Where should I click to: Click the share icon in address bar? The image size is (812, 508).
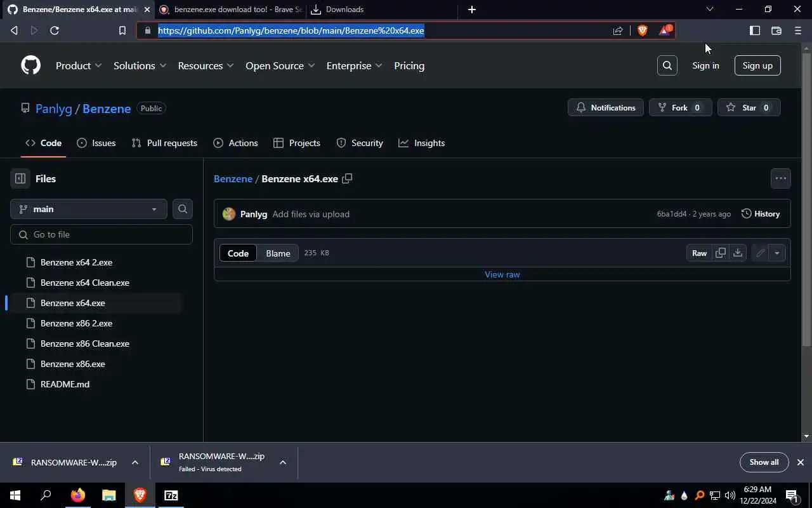tap(618, 30)
